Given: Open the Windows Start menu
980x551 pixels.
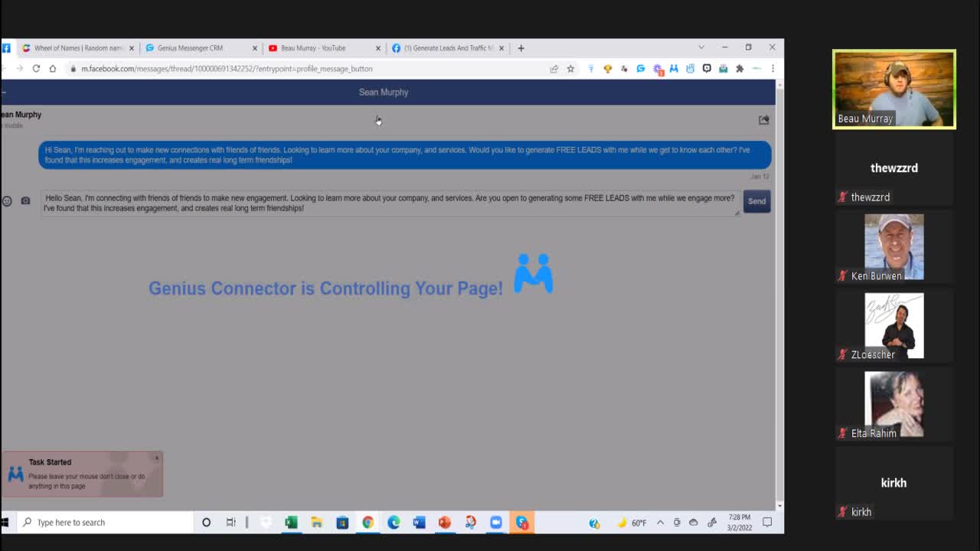Looking at the screenshot, I should click(x=5, y=523).
